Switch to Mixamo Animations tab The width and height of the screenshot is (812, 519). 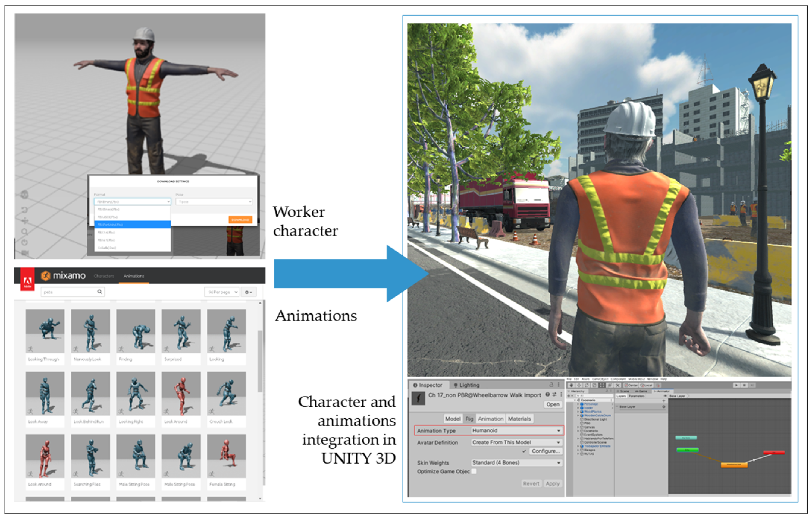(134, 276)
